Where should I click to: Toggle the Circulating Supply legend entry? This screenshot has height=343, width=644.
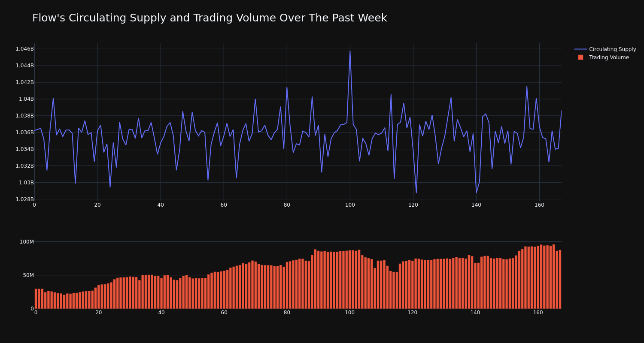tap(605, 49)
